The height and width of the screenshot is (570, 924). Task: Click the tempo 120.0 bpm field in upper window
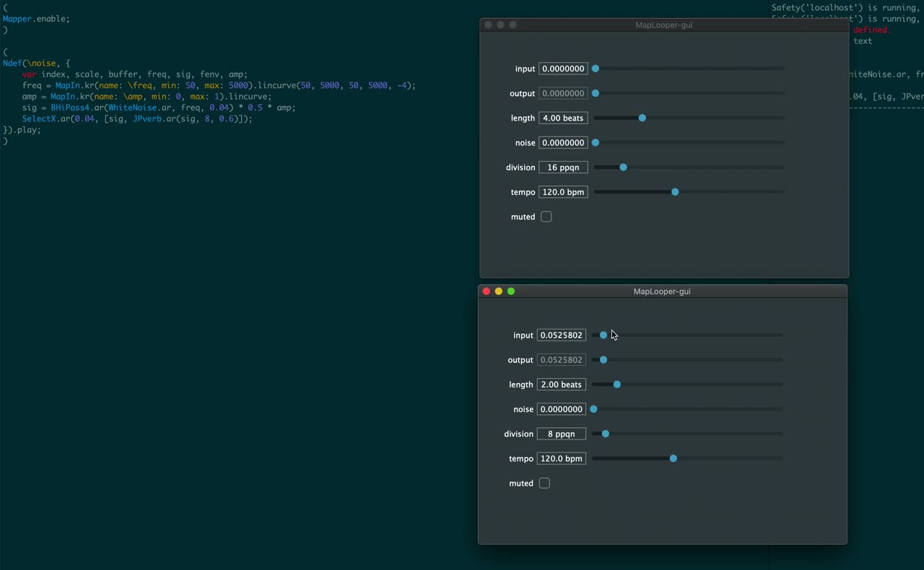tap(563, 192)
